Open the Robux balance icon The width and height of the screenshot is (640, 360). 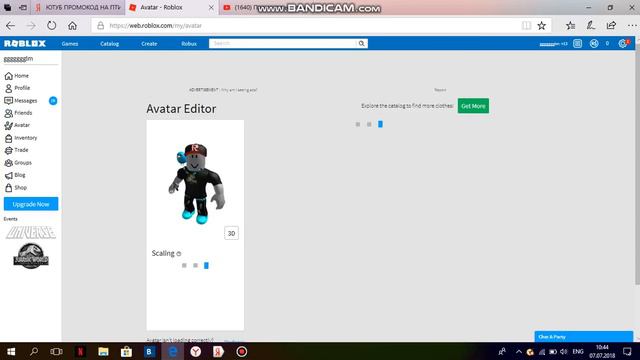point(594,43)
